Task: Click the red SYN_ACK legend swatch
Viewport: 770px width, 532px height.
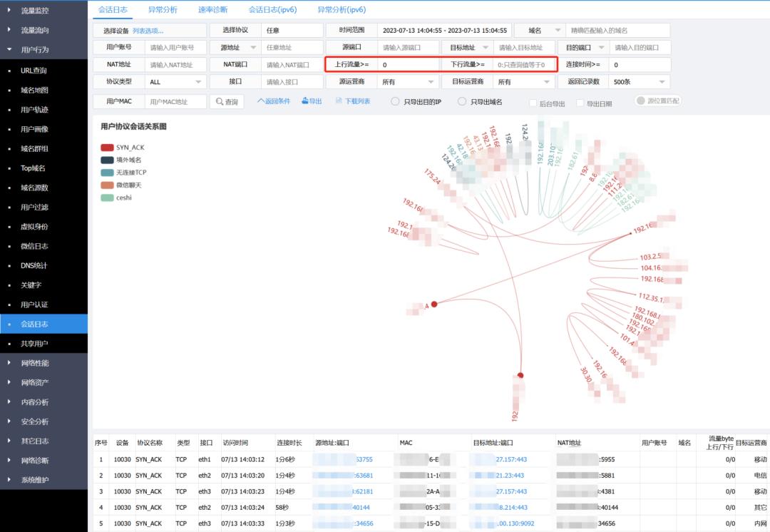Action: pyautogui.click(x=107, y=147)
